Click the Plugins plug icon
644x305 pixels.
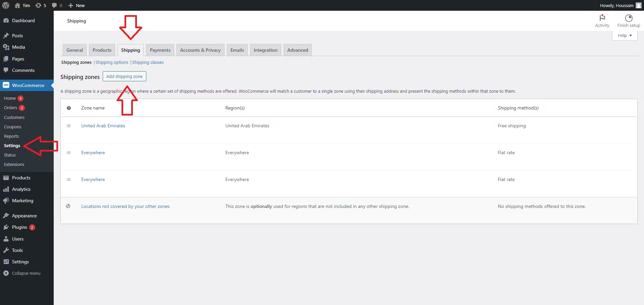point(6,227)
